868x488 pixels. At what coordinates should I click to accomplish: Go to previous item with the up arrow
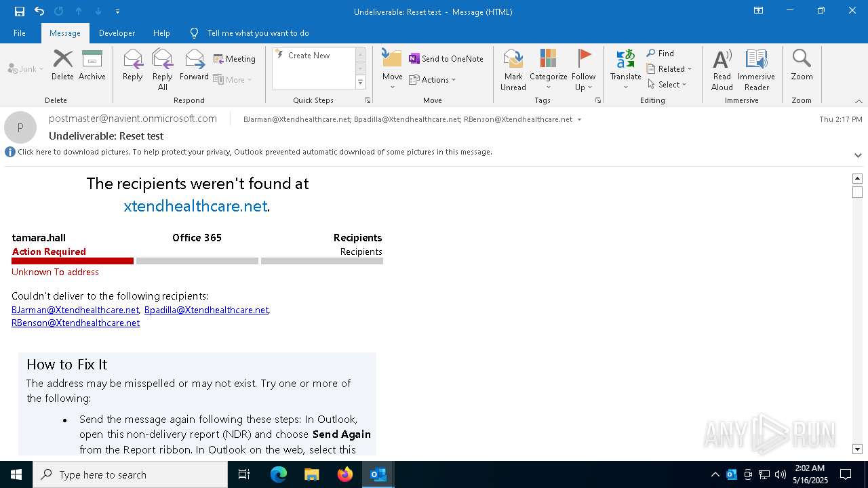click(79, 12)
